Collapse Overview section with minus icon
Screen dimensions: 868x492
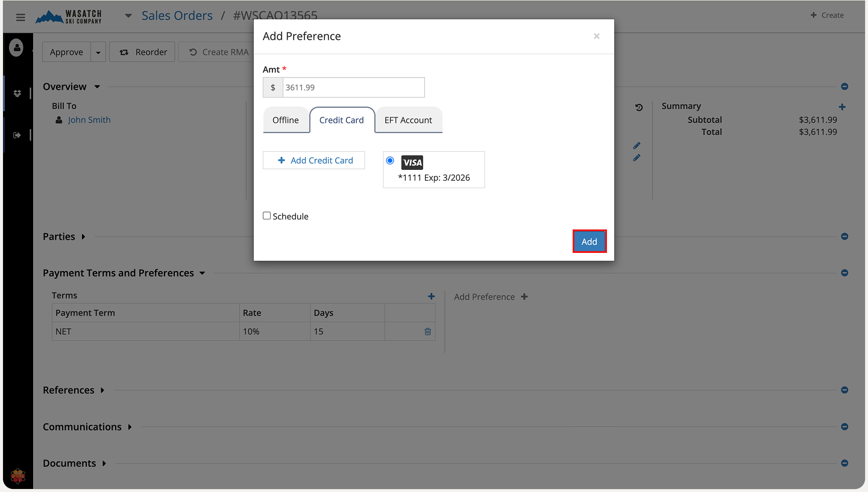[x=844, y=87]
